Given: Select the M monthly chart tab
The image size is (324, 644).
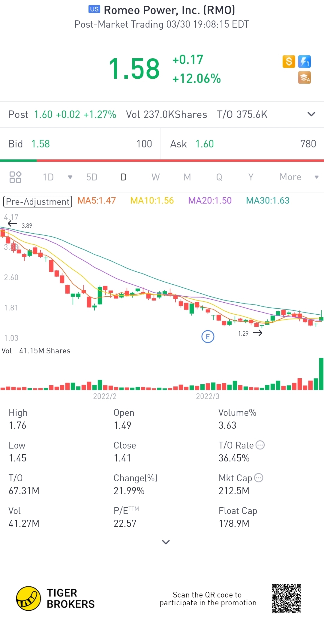Looking at the screenshot, I should tap(187, 177).
